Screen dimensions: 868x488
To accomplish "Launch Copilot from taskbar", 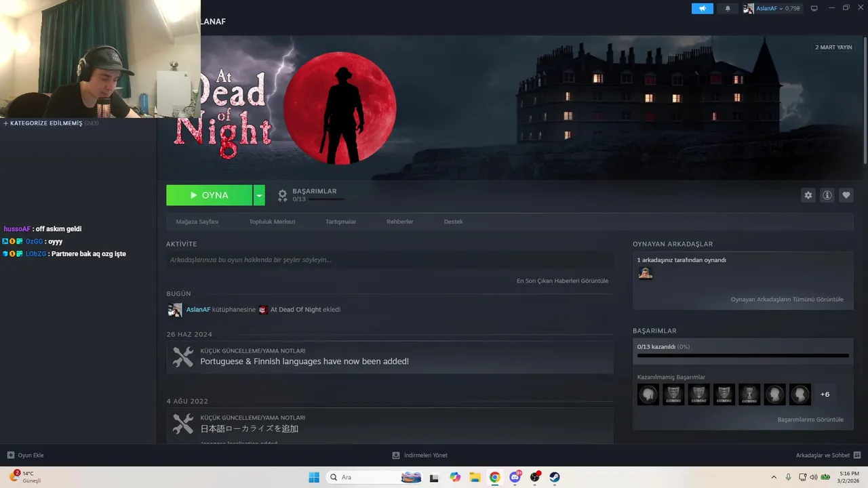I will 455,477.
